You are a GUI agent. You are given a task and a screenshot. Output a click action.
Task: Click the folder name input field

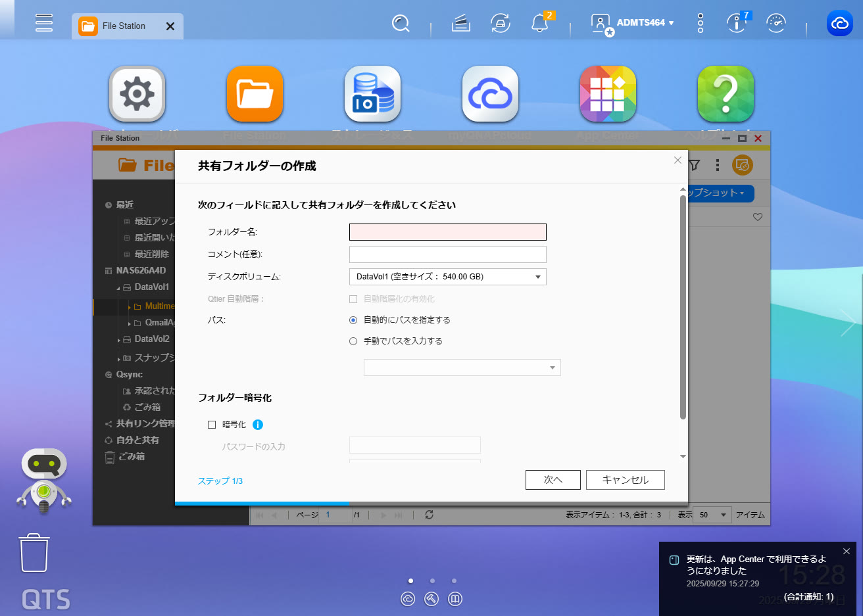[447, 232]
